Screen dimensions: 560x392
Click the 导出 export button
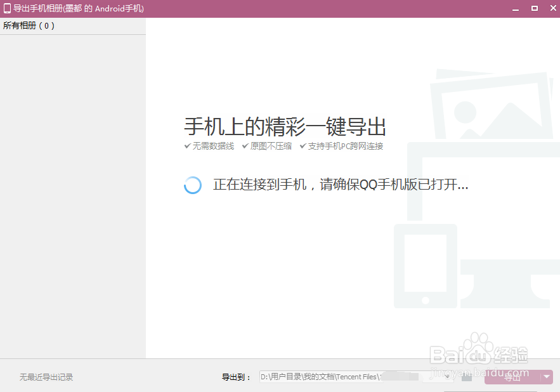click(512, 377)
